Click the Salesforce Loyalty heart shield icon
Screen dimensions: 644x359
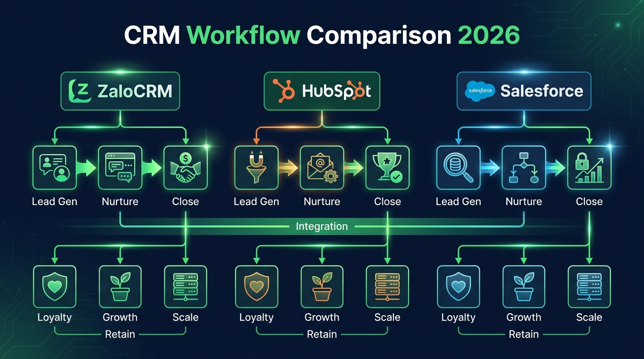tap(458, 287)
